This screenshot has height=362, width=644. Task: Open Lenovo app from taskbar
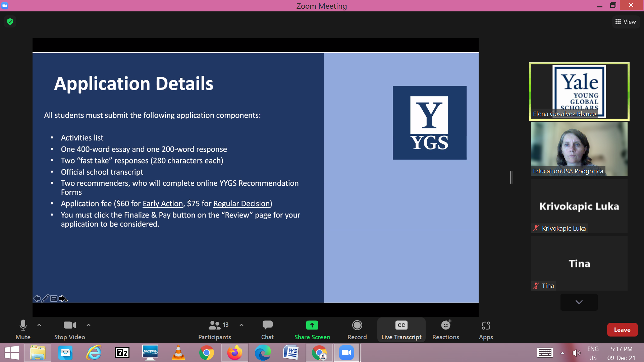150,353
